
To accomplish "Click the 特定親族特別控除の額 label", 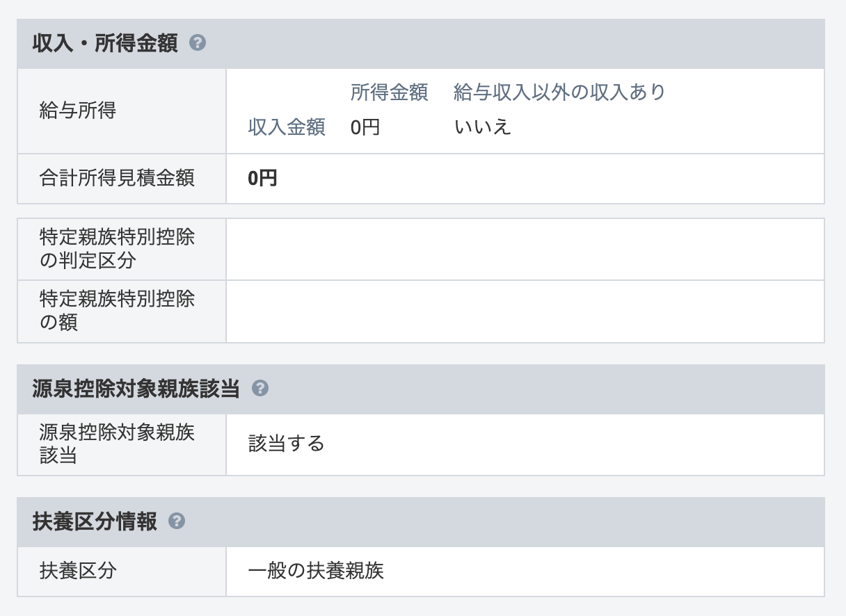I will coord(117,311).
